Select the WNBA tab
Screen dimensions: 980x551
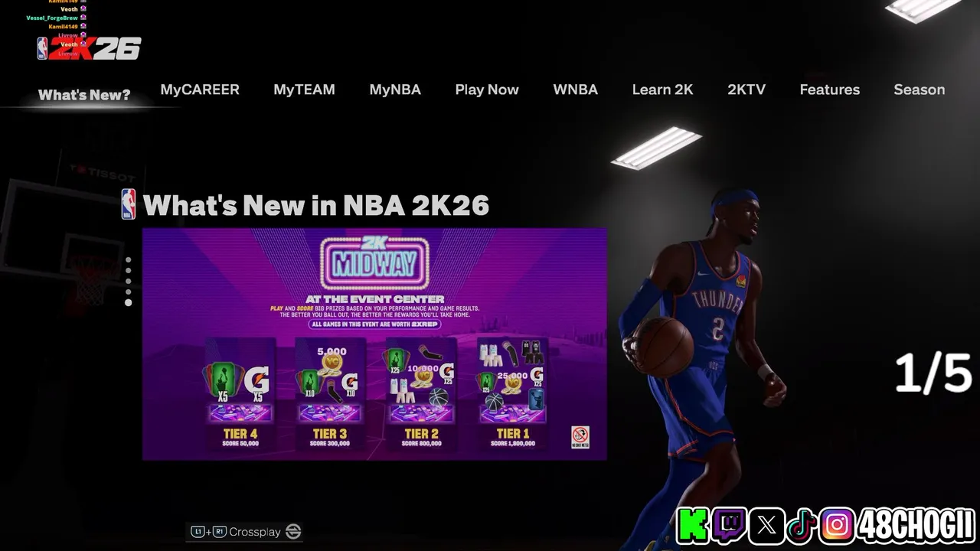[576, 90]
